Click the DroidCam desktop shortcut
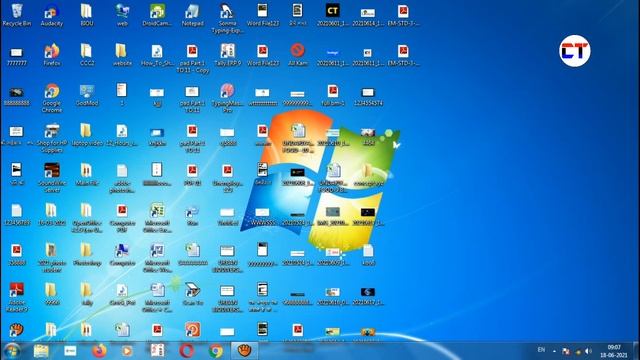This screenshot has height=360, width=640. pos(157,15)
